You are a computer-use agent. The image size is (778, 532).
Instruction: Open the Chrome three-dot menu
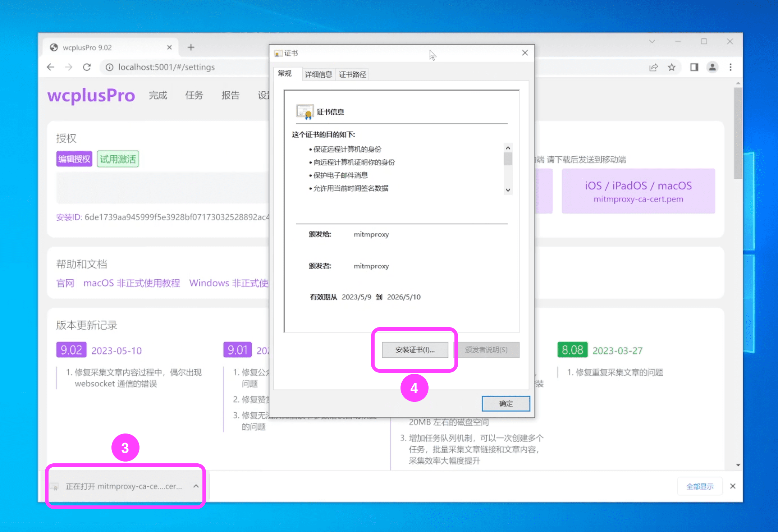(731, 67)
